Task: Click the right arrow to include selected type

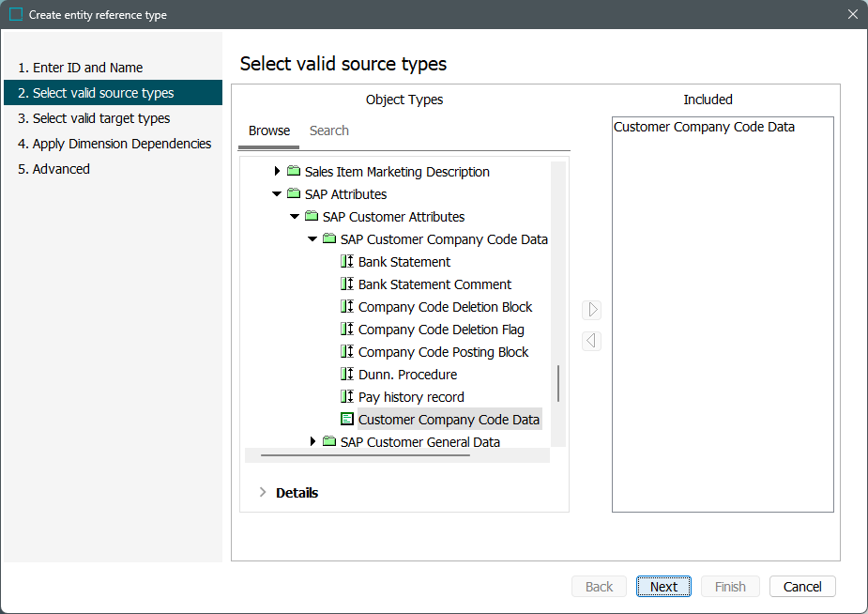Action: [x=592, y=310]
